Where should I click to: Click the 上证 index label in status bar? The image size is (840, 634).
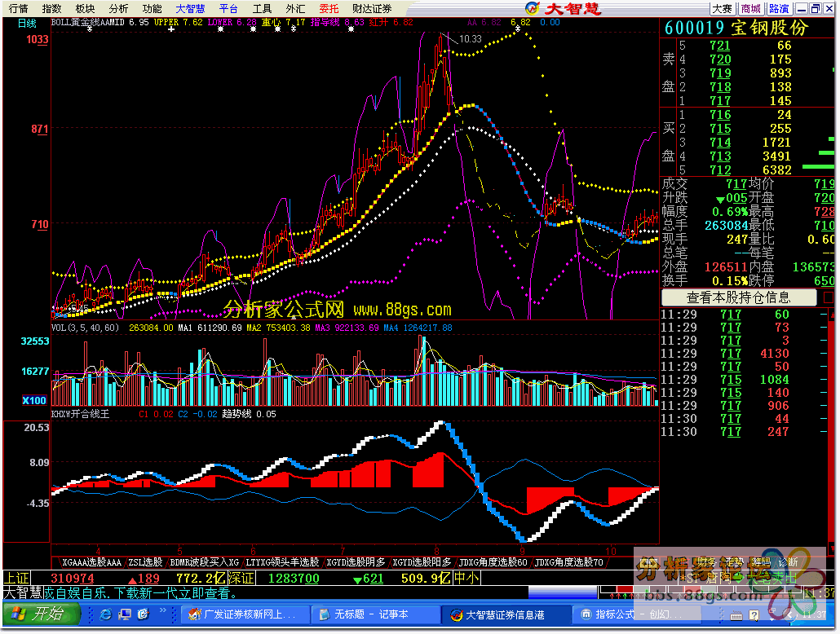[x=16, y=579]
